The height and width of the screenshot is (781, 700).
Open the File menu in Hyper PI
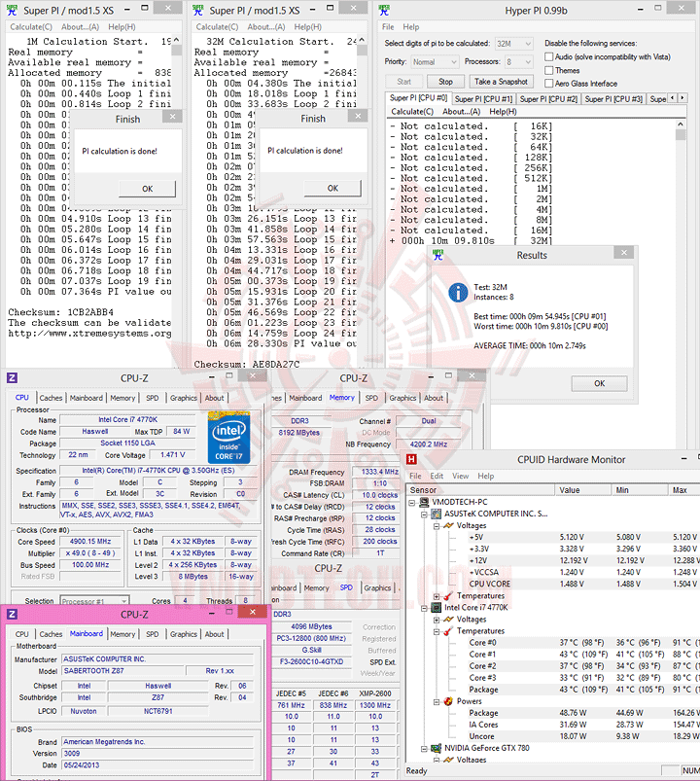[388, 27]
